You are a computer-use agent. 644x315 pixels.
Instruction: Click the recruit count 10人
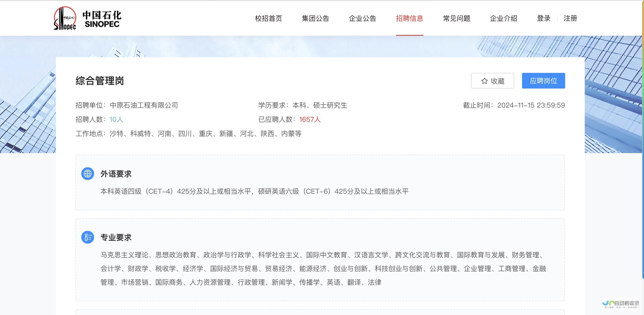pyautogui.click(x=117, y=120)
